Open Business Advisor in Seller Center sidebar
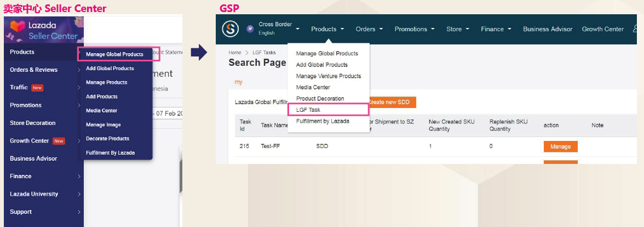The height and width of the screenshot is (227, 644). coord(33,158)
